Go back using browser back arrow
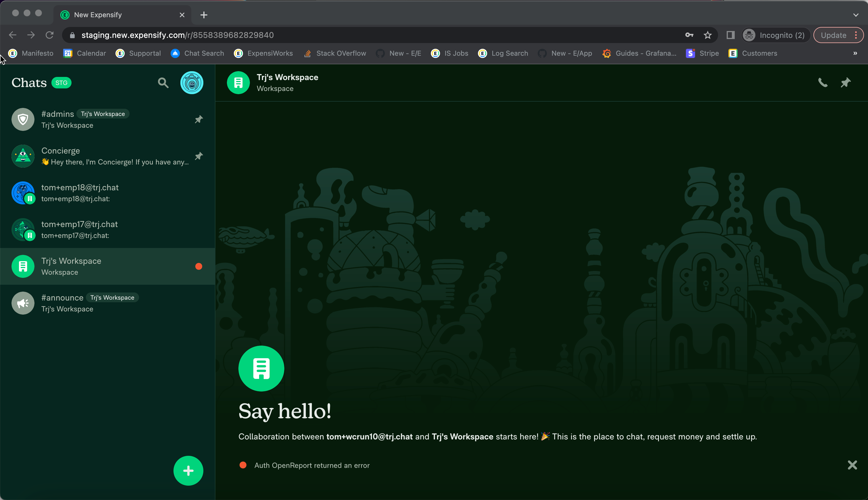 click(x=13, y=35)
